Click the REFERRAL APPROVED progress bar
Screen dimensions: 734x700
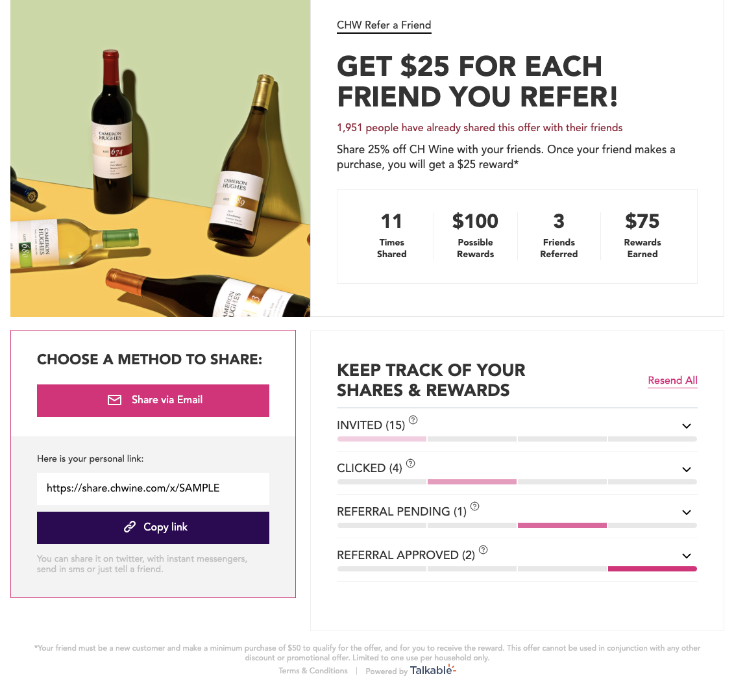517,569
